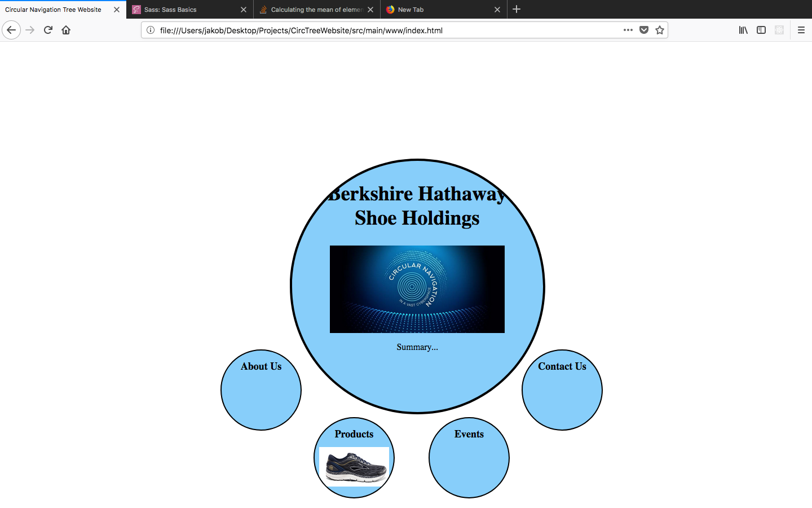This screenshot has width=812, height=508.
Task: Click the forward navigation arrow
Action: click(x=30, y=30)
